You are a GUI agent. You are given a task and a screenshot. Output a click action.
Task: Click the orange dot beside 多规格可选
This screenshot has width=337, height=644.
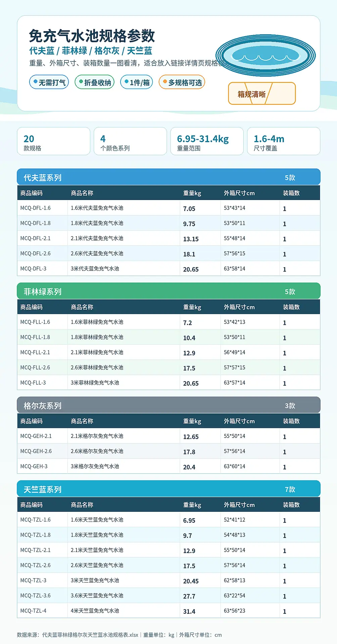pos(165,82)
